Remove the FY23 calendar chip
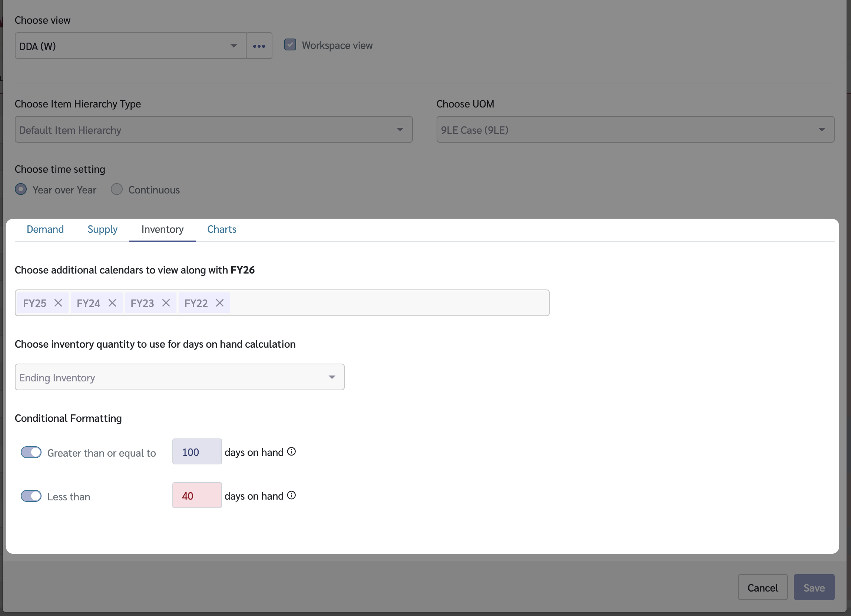Viewport: 851px width, 616px height. tap(166, 303)
